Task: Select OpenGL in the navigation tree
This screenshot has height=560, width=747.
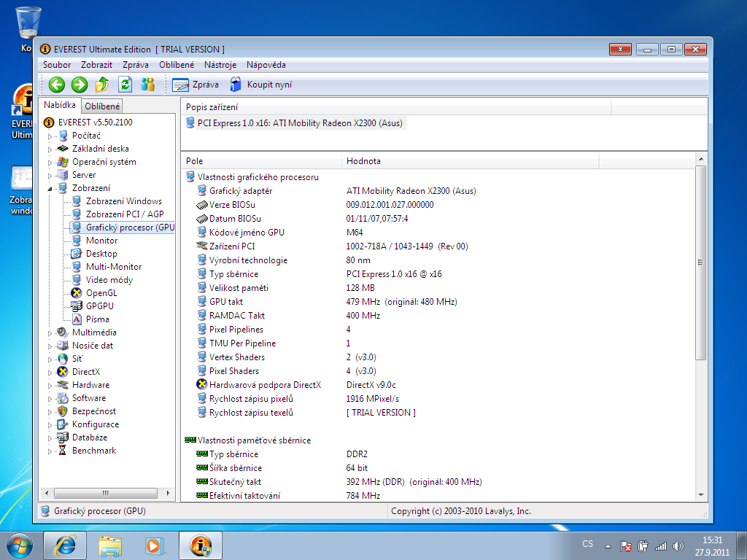Action: pyautogui.click(x=101, y=293)
